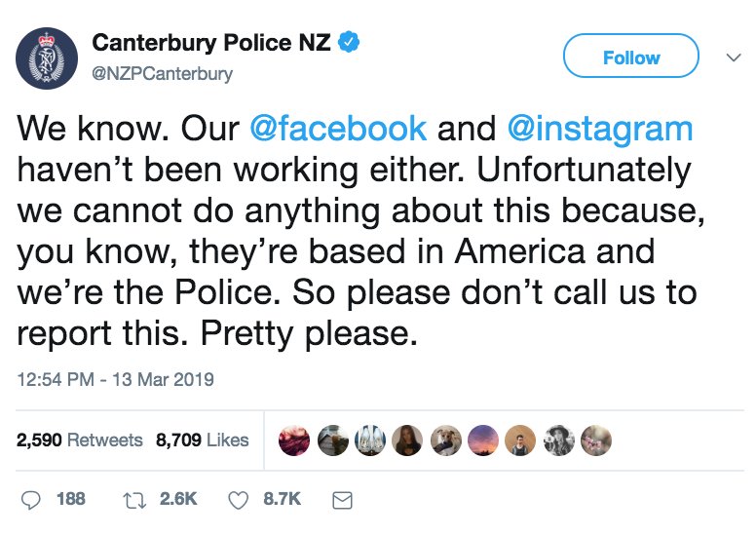The image size is (756, 536).
Task: Click the first liker avatar thumbnail
Action: 294,440
